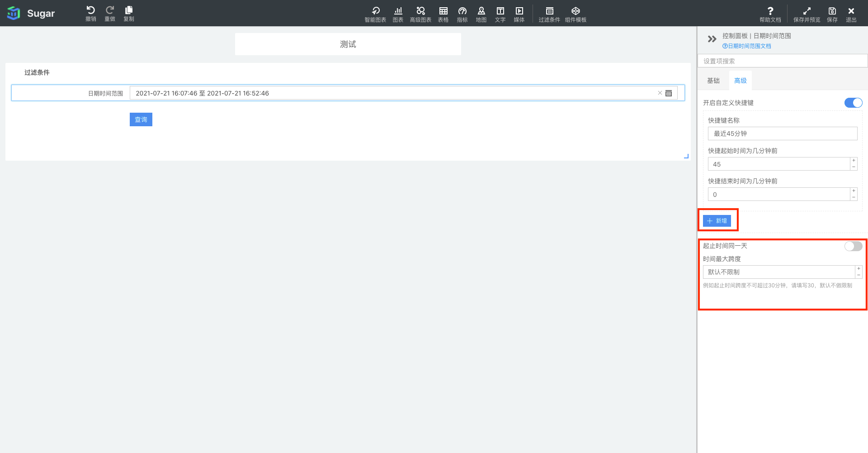Collapse the control panel with double-chevron

tap(712, 39)
